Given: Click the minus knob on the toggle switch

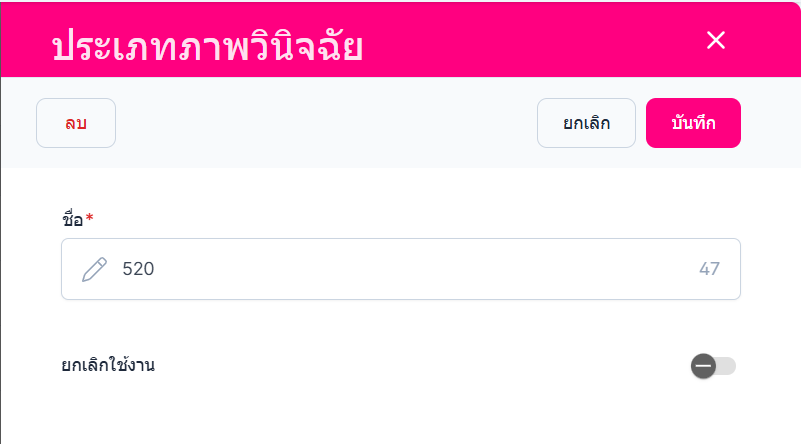Looking at the screenshot, I should click(703, 366).
